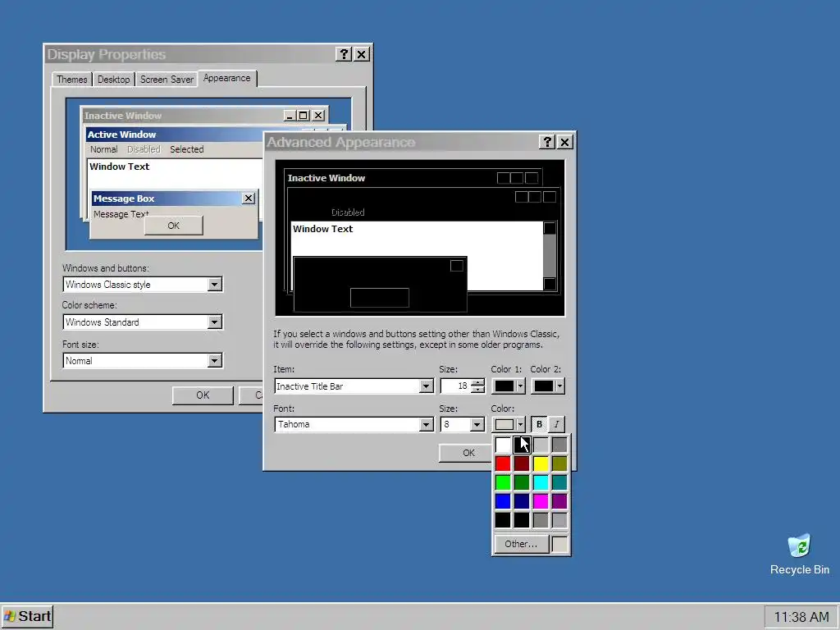The height and width of the screenshot is (630, 840).
Task: Pick the red color swatch
Action: point(503,463)
